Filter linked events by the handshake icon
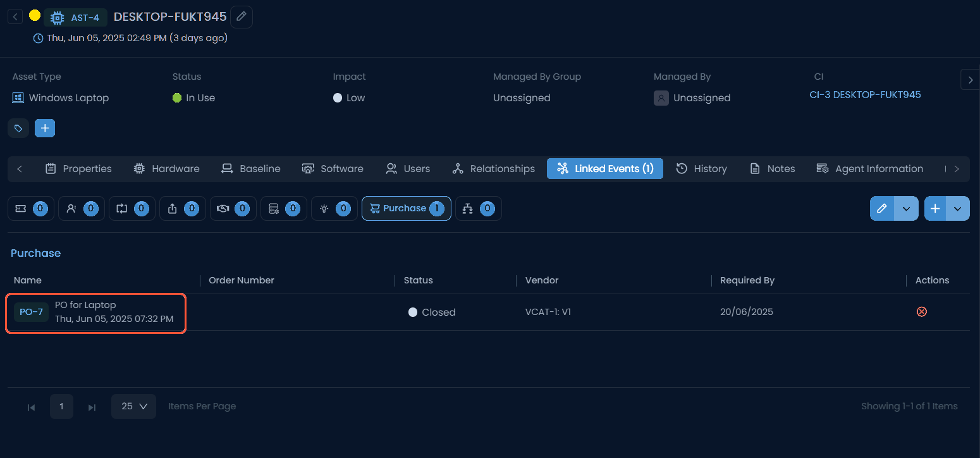Screen dimensions: 980x458 233,208
